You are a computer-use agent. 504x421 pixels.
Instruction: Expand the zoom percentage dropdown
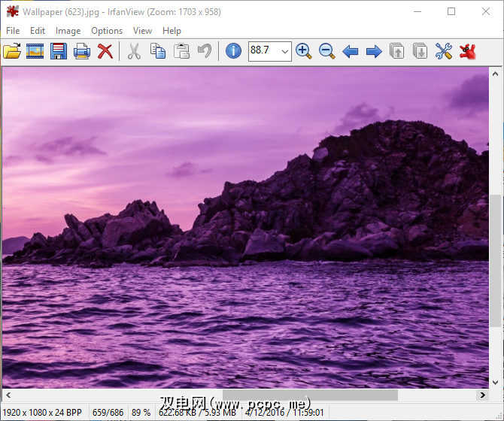tap(284, 51)
